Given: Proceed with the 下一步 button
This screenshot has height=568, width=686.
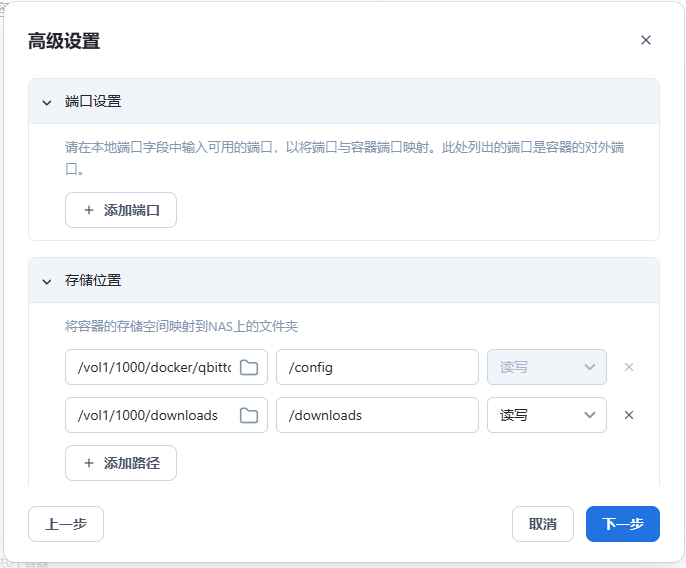Looking at the screenshot, I should [x=622, y=524].
